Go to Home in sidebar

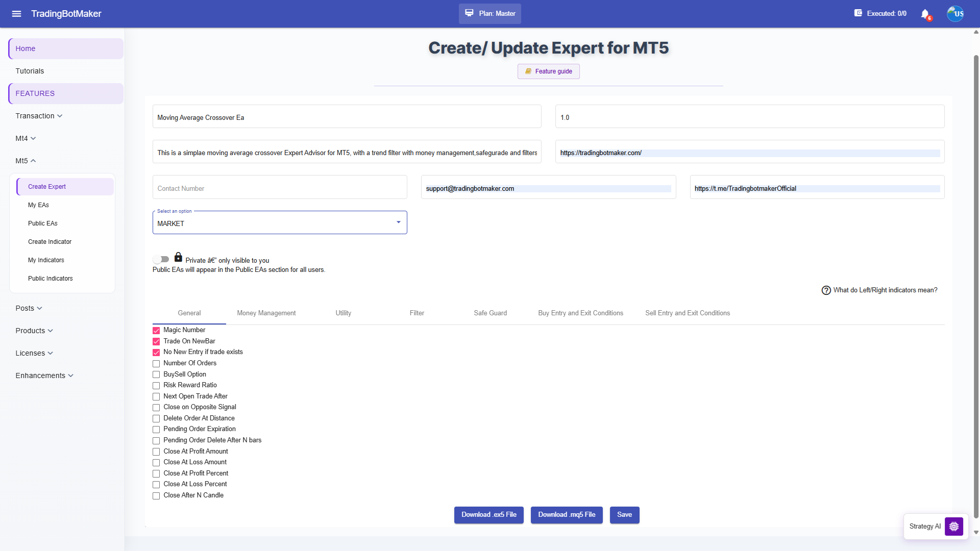(x=66, y=48)
